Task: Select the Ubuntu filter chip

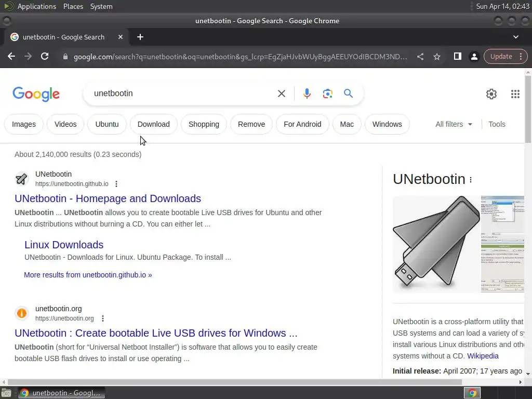Action: (x=107, y=124)
